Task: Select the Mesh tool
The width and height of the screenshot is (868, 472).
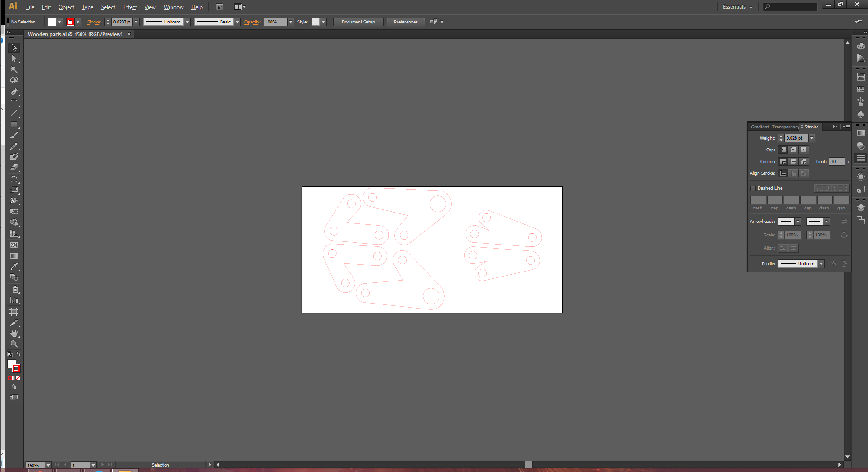Action: point(14,245)
